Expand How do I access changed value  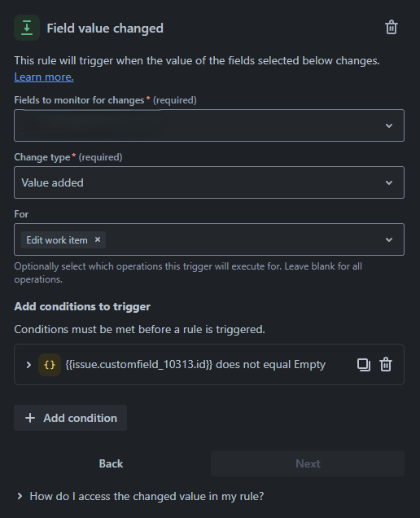pos(20,496)
